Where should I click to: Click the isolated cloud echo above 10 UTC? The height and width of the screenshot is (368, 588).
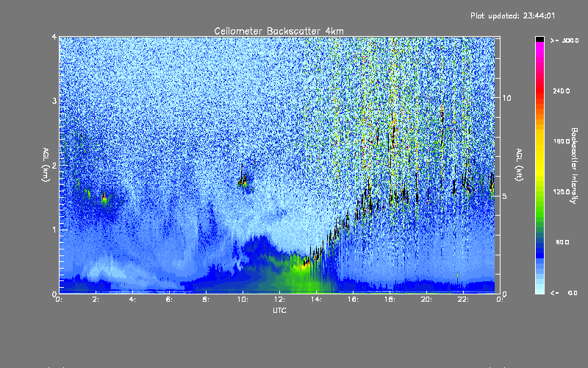click(x=243, y=181)
